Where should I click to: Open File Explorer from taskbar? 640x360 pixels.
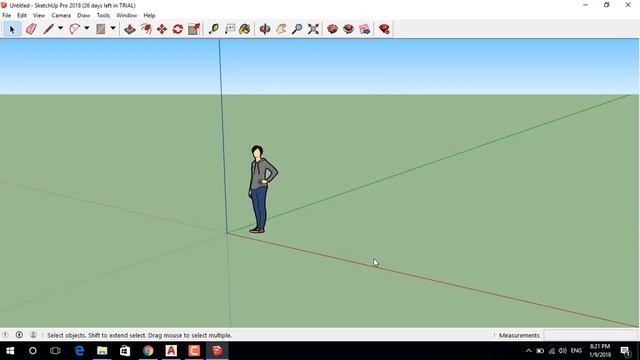coord(102,351)
